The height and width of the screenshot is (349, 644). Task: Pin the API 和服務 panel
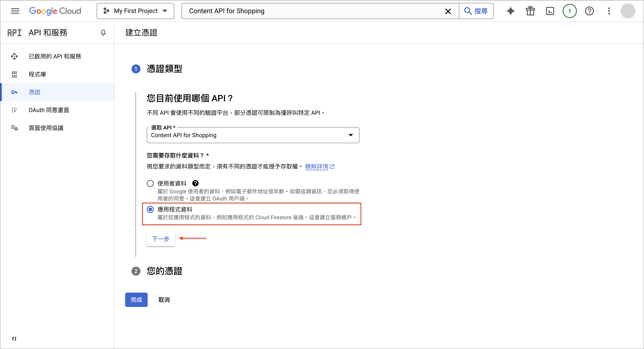[x=103, y=33]
